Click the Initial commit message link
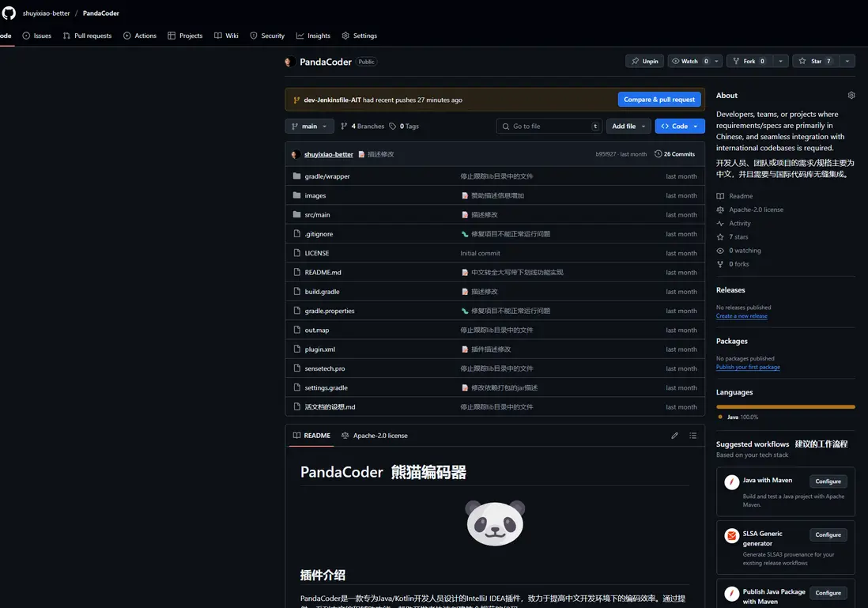 (480, 253)
